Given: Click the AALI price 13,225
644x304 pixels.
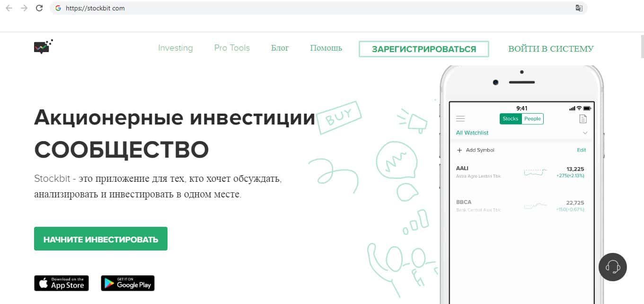Looking at the screenshot, I should tap(575, 169).
